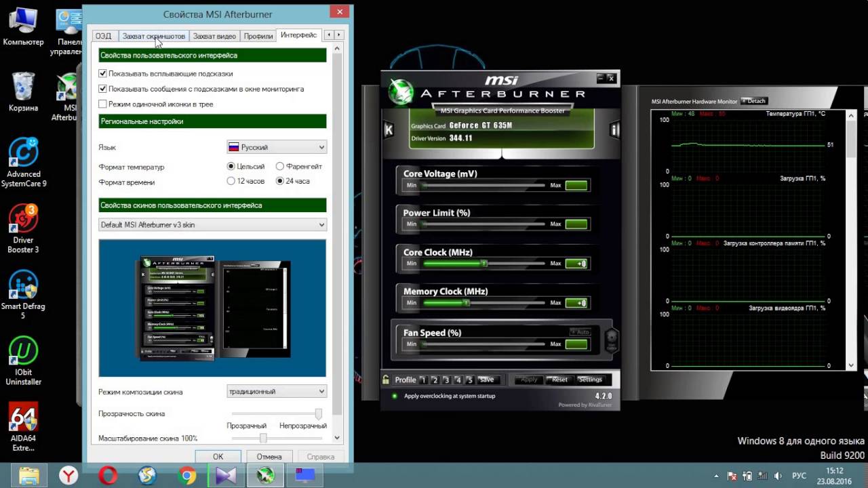868x488 pixels.
Task: Select Фаренгейт temperature format
Action: coord(279,166)
